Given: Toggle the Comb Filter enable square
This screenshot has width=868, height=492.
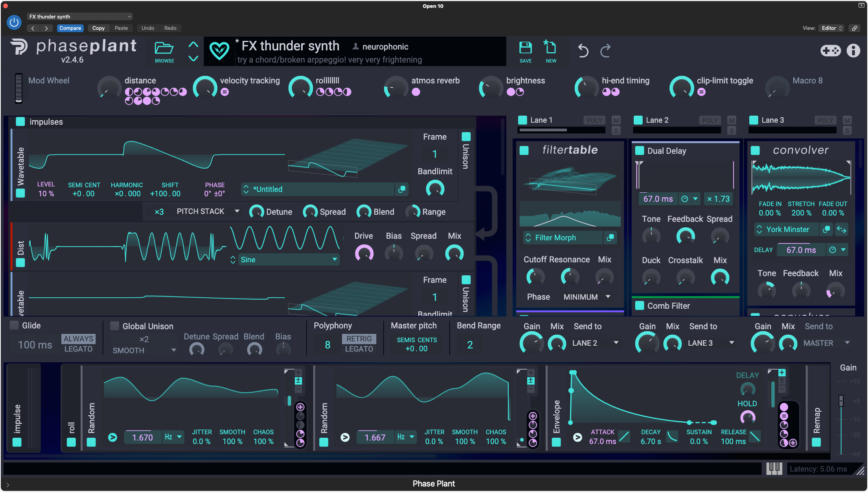Looking at the screenshot, I should (x=640, y=306).
